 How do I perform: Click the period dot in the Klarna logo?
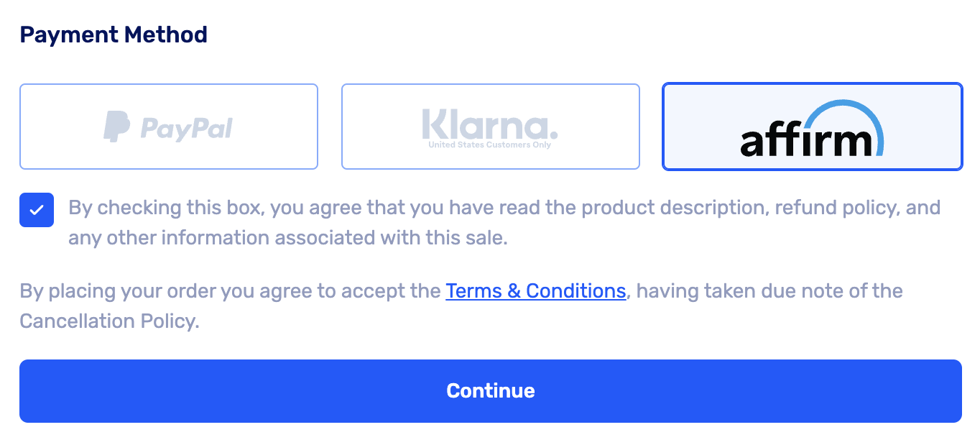(x=553, y=135)
